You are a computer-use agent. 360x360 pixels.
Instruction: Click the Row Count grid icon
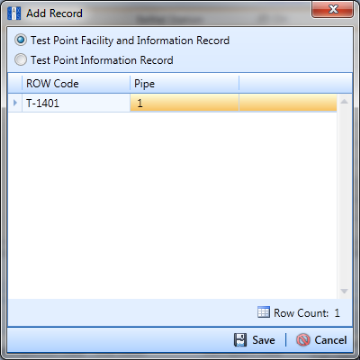click(x=263, y=312)
